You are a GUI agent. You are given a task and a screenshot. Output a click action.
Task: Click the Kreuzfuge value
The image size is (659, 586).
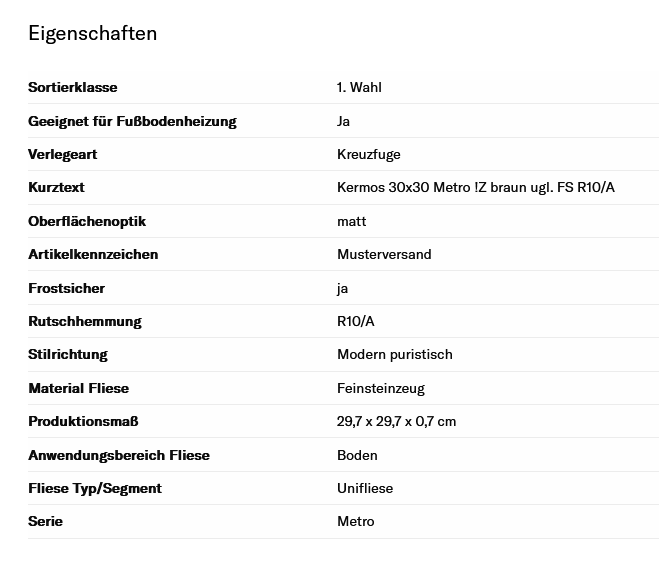click(x=368, y=154)
